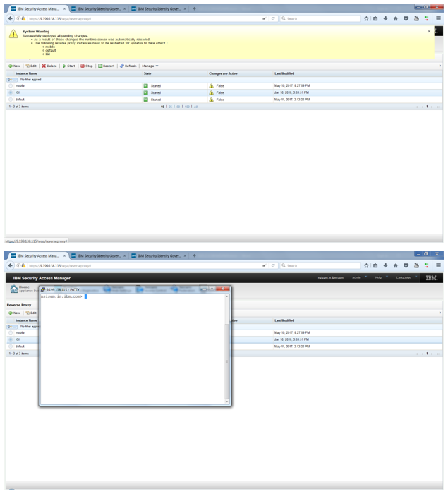The height and width of the screenshot is (494, 448).
Task: Show 100 items per page
Action: click(x=187, y=107)
